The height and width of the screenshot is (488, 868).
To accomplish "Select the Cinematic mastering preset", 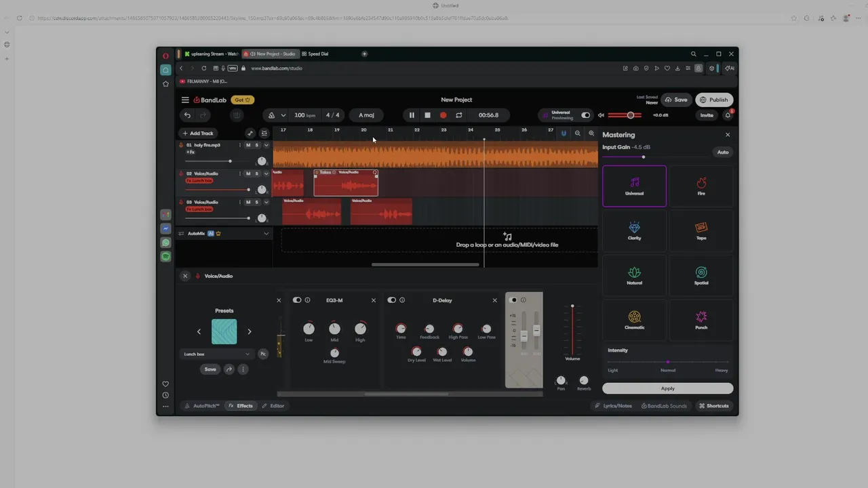I will click(x=634, y=320).
